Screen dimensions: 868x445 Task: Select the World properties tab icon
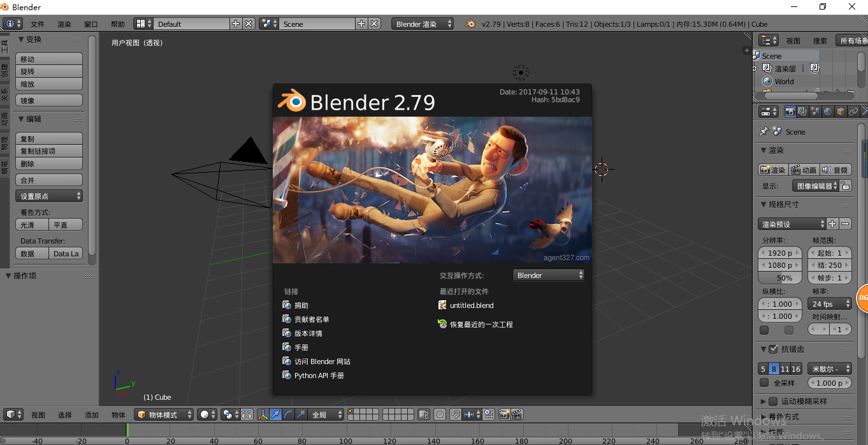pyautogui.click(x=828, y=111)
